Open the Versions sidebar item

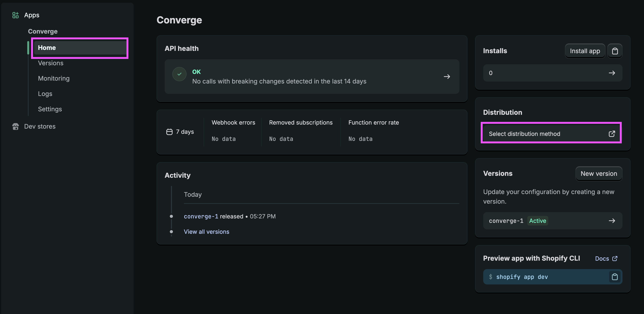pos(51,63)
